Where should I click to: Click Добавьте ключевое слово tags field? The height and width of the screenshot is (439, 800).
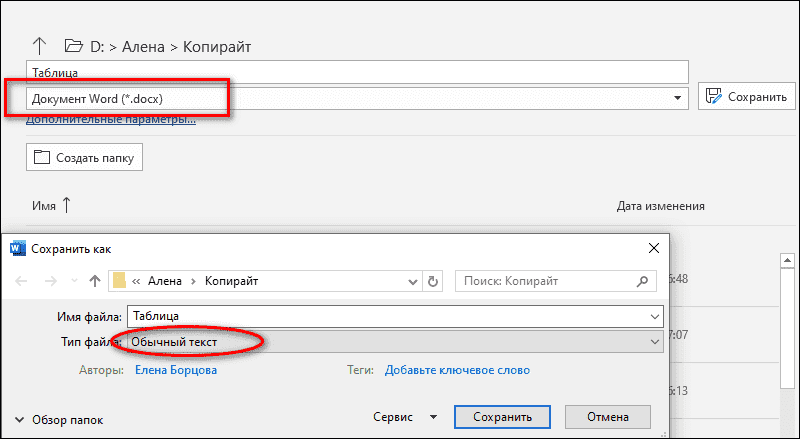[457, 370]
